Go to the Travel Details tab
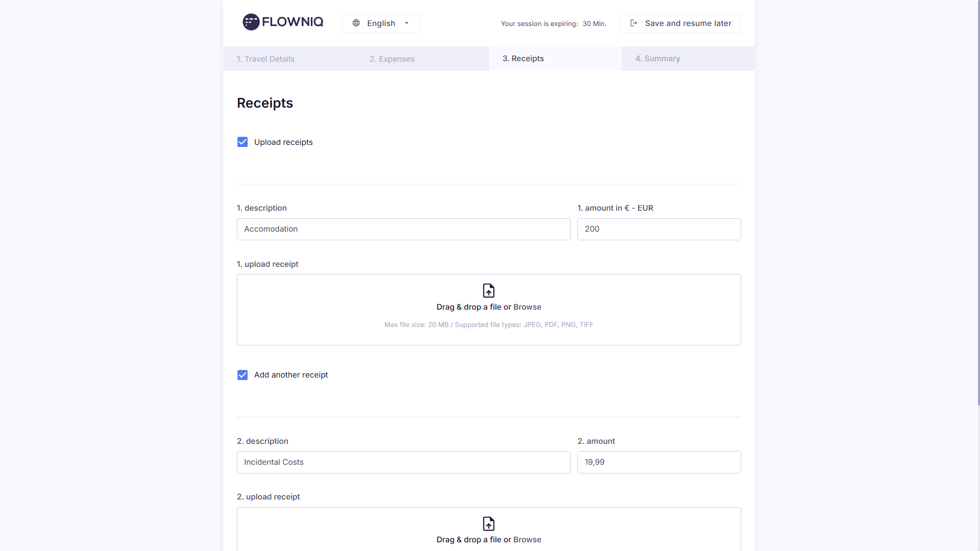 click(265, 59)
